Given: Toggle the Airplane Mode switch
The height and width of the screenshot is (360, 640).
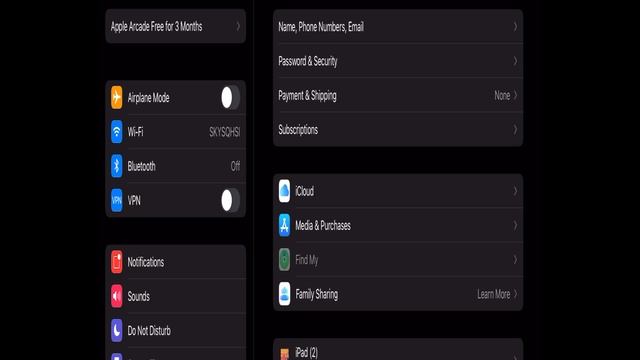Looking at the screenshot, I should [x=230, y=98].
